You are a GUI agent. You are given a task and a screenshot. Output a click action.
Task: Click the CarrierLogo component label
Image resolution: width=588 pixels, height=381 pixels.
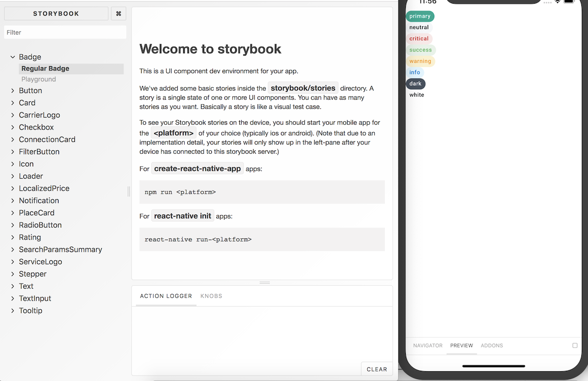tap(39, 115)
